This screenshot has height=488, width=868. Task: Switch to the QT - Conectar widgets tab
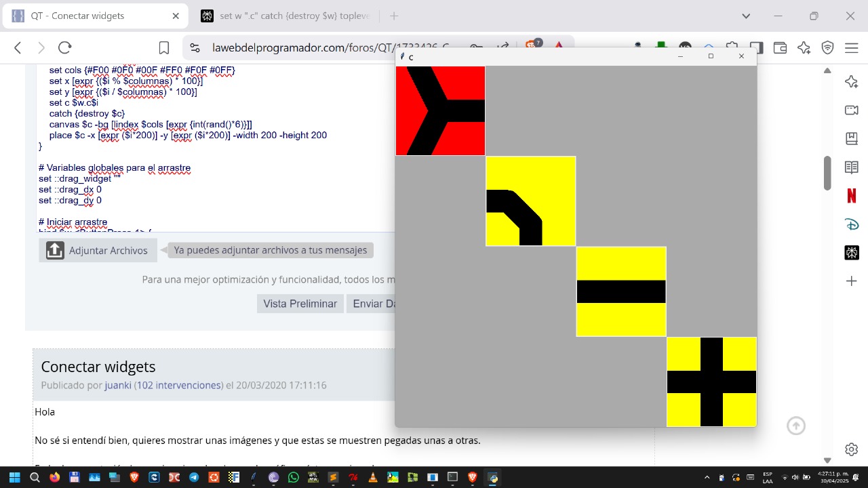(x=95, y=16)
